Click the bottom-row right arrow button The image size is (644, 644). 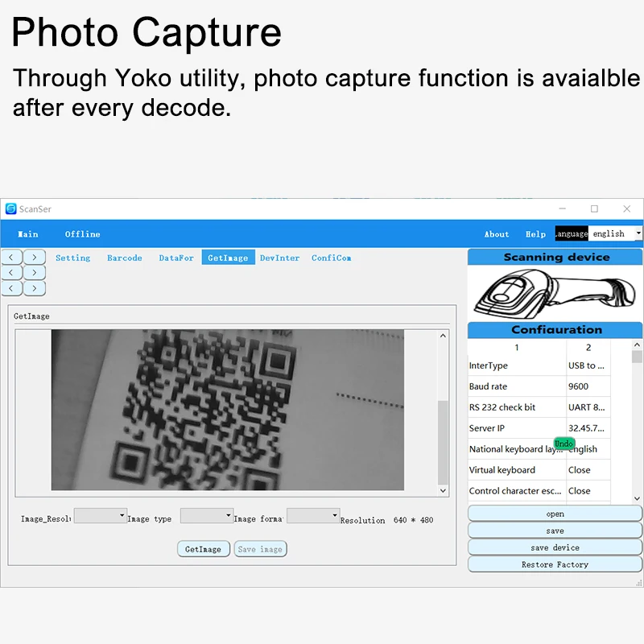tap(35, 288)
